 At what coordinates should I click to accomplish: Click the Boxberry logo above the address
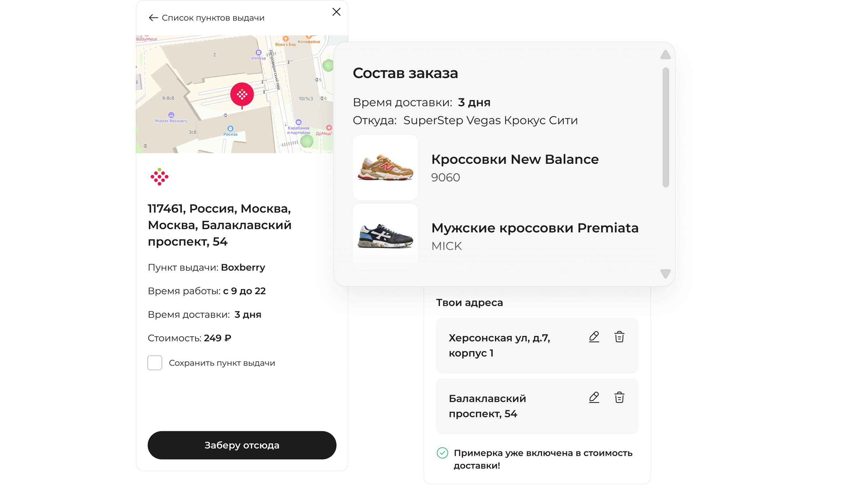[x=159, y=177]
